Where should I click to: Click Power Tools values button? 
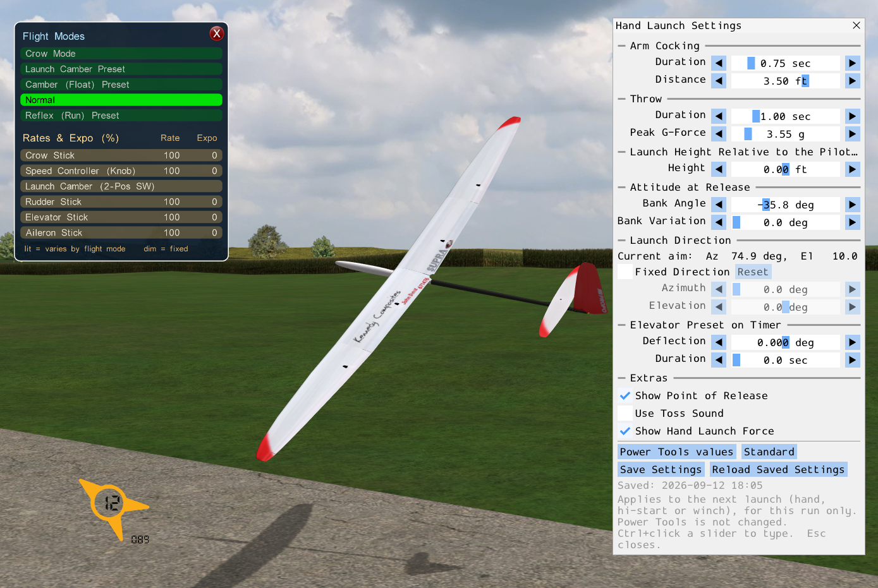676,452
